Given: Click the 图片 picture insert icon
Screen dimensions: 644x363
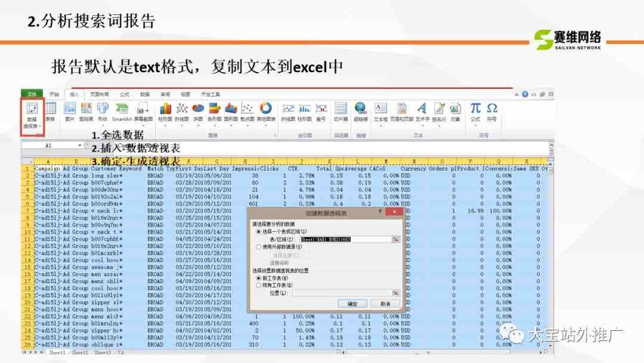Looking at the screenshot, I should pos(70,111).
